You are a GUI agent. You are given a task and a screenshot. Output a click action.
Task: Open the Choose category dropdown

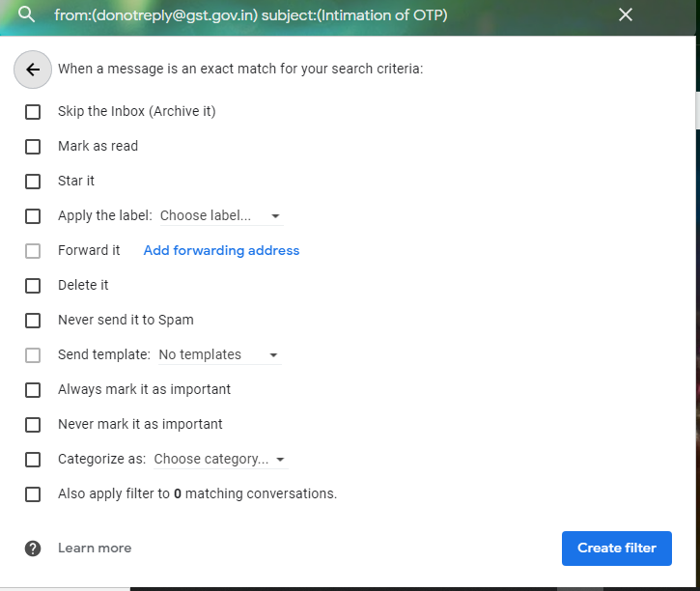tap(220, 460)
